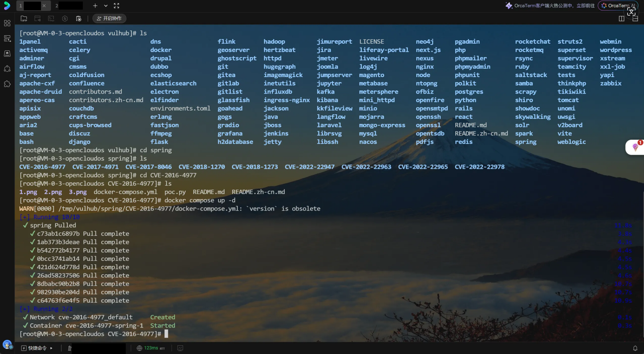Viewport: 644px width, 354px height.
Task: Click the CVE-2017-4971 directory name
Action: (95, 167)
